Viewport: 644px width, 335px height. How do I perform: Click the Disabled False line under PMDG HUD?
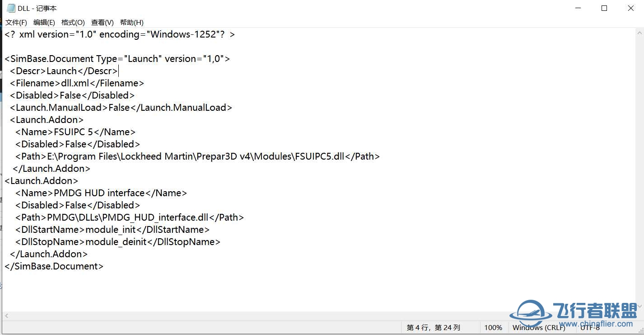point(78,205)
